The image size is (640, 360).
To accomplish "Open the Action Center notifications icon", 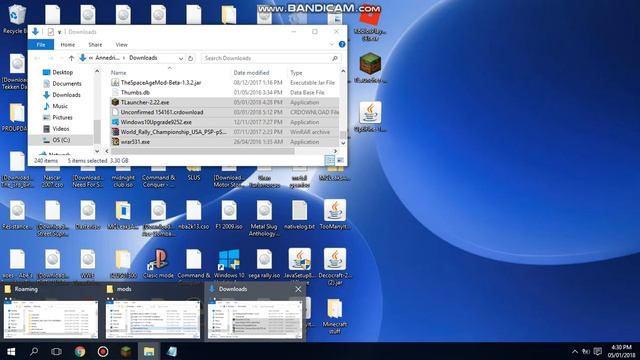I will pyautogui.click(x=598, y=351).
